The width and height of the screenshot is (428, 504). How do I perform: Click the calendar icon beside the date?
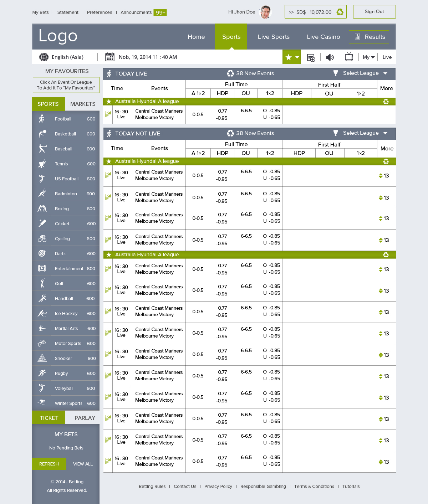(x=110, y=57)
